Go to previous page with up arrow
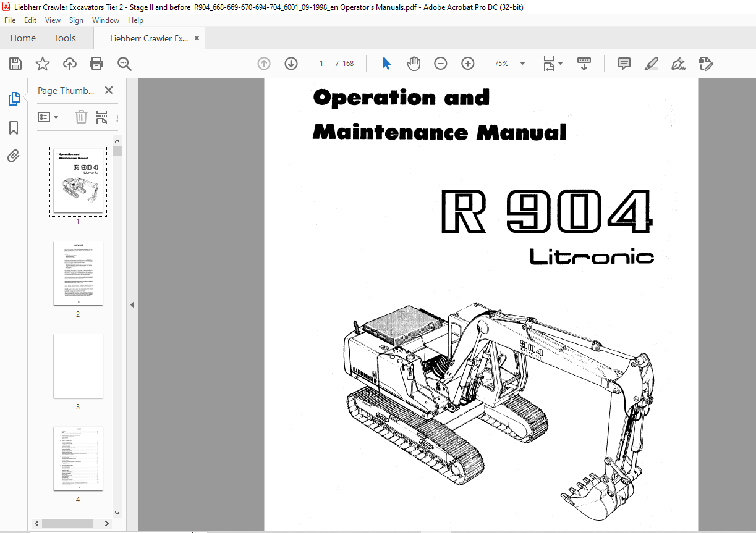756x533 pixels. click(264, 64)
